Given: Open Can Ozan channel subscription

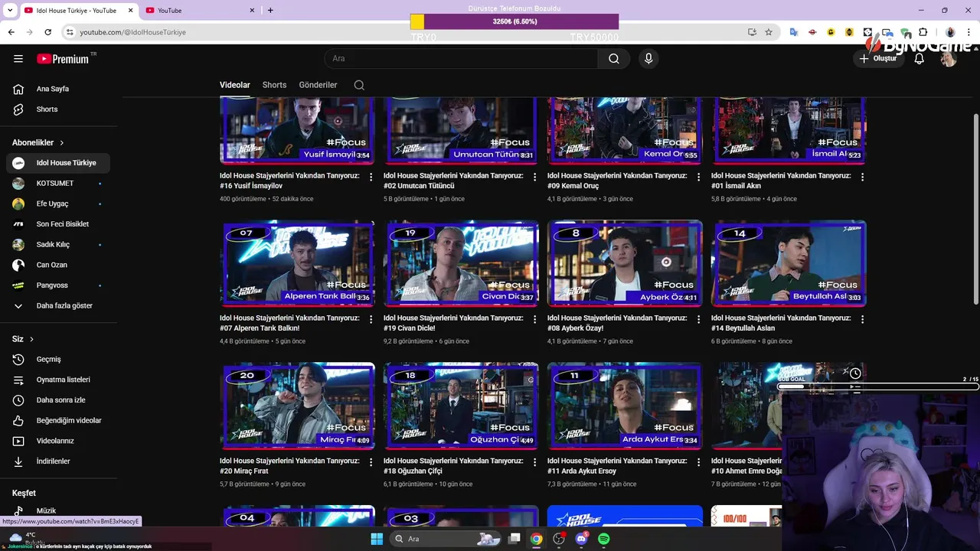Looking at the screenshot, I should point(58,265).
